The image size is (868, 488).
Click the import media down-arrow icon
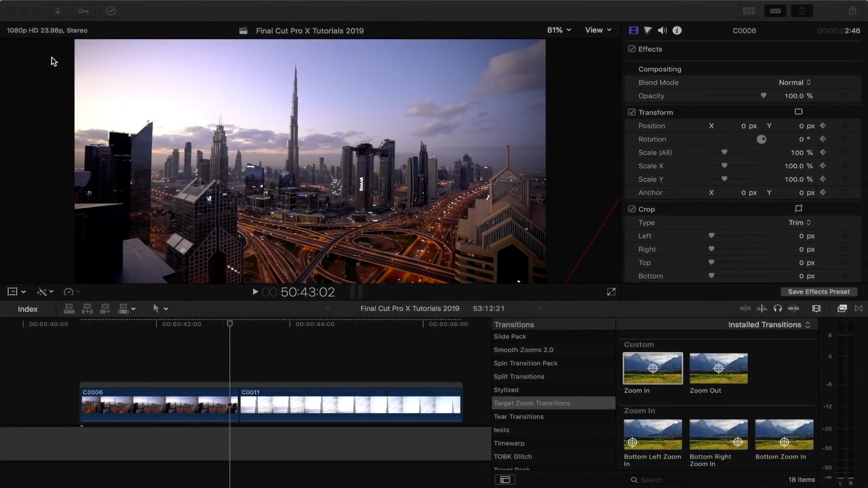(58, 11)
